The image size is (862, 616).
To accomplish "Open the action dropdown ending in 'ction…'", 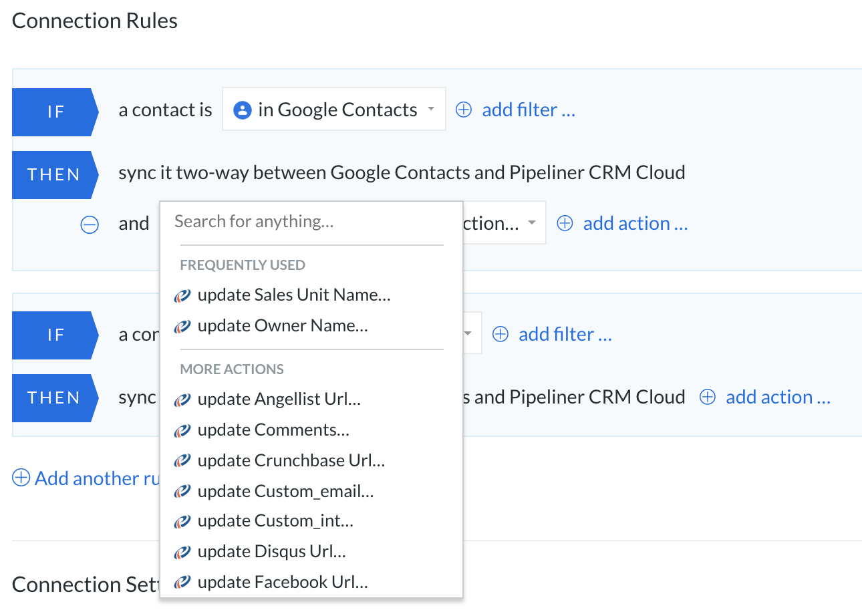I will click(505, 223).
